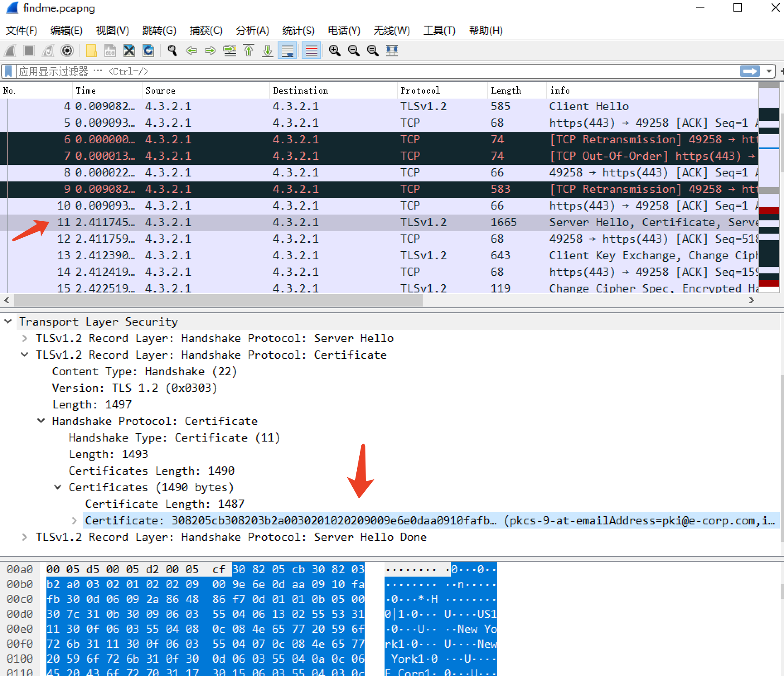The image size is (784, 676).
Task: Open the 分析(A) menu
Action: point(252,30)
